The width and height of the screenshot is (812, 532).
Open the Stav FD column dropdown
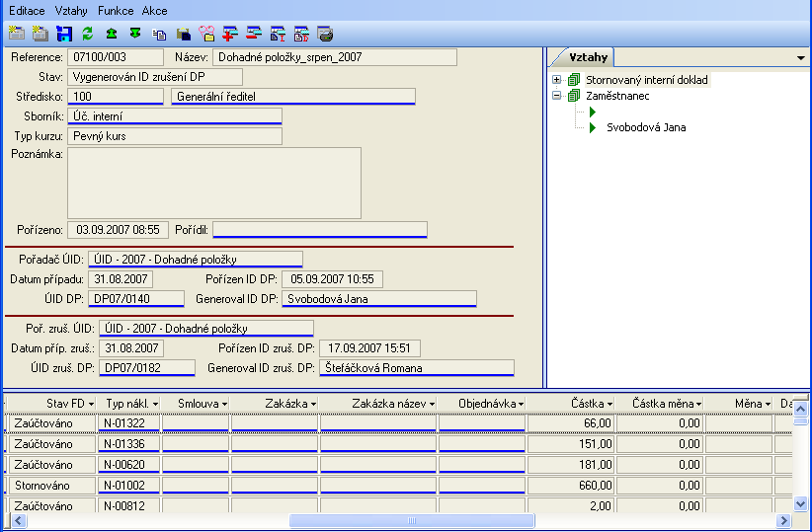tap(91, 404)
